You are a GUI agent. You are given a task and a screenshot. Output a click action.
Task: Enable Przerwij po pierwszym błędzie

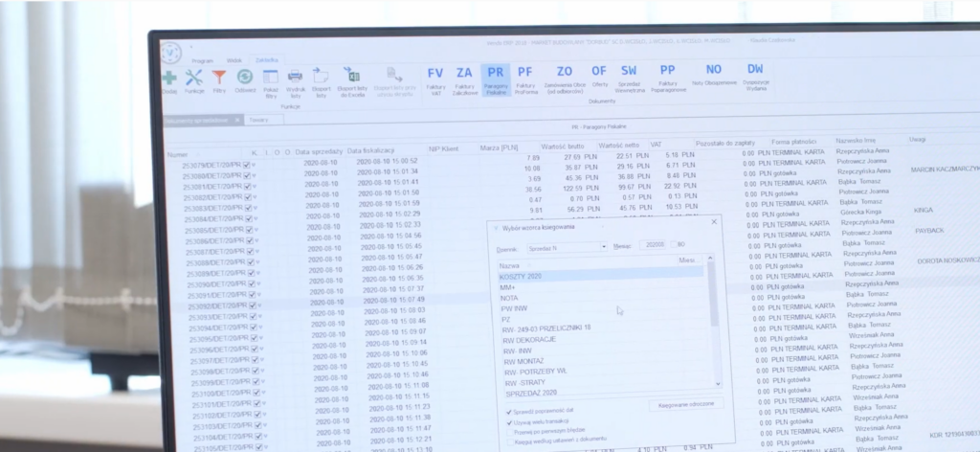tap(510, 432)
